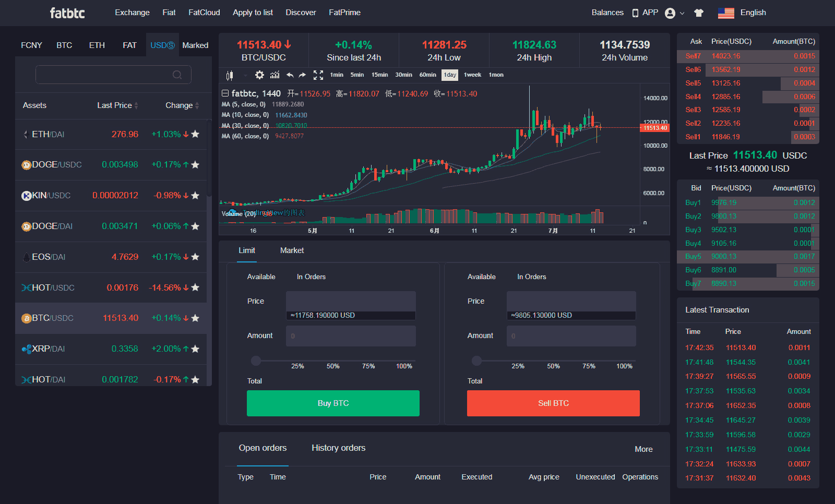Open the chart indicators tool

click(275, 75)
